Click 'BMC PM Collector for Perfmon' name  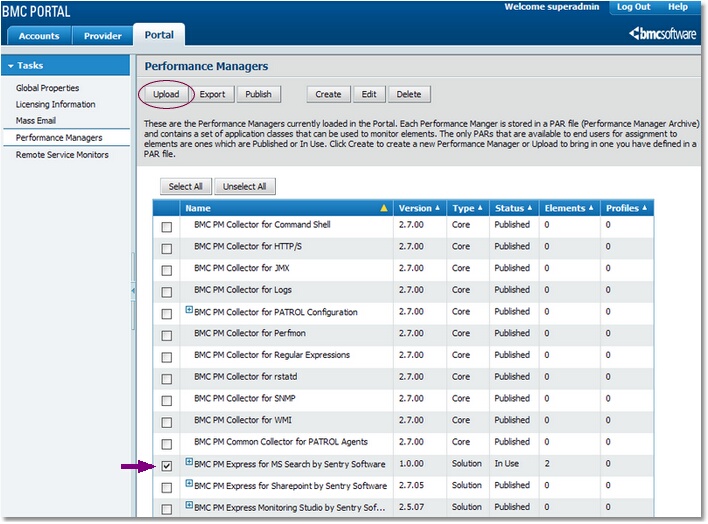(x=250, y=333)
